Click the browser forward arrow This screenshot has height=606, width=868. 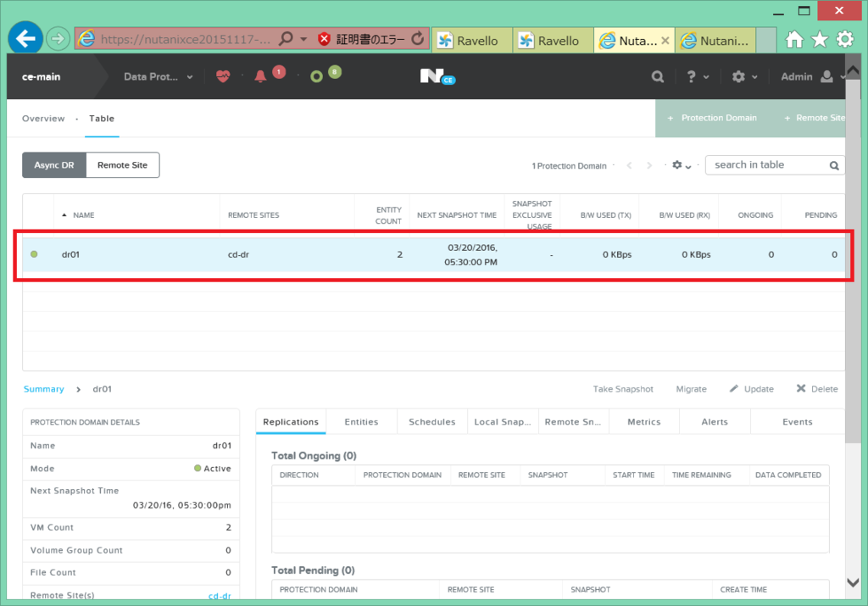click(x=58, y=39)
